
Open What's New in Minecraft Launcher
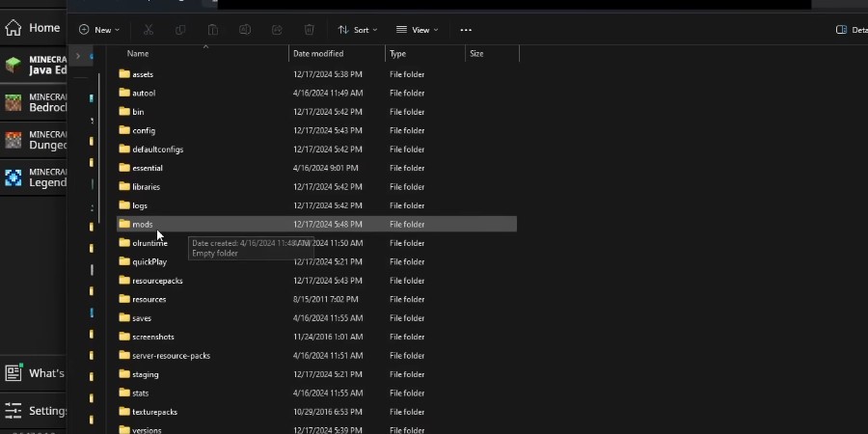pyautogui.click(x=33, y=373)
